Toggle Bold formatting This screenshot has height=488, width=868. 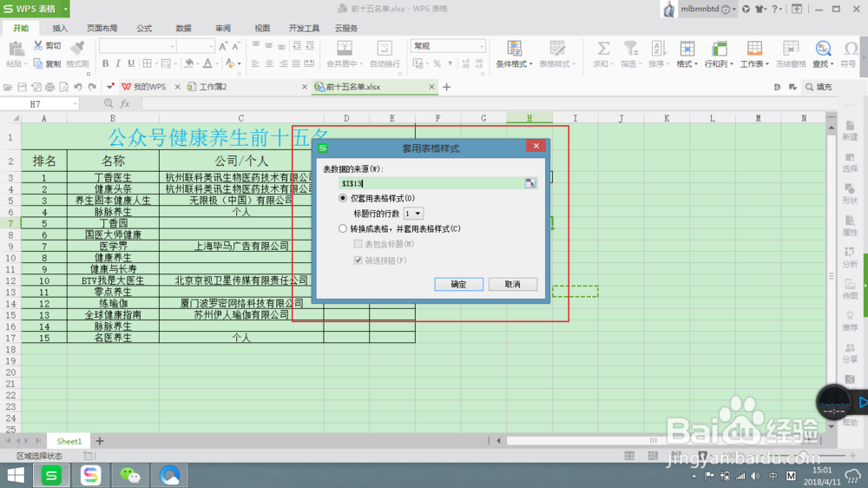pos(105,63)
